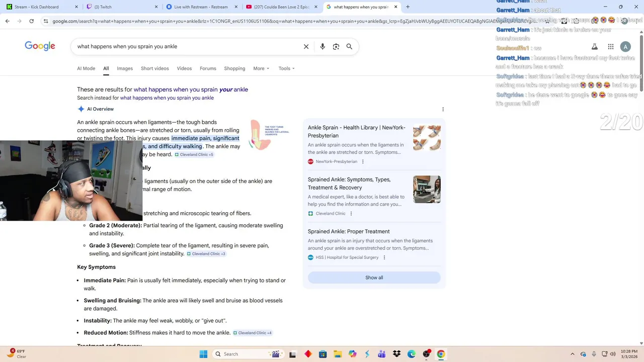
Task: Open more options for NewYork-Presbyterian source
Action: (x=363, y=161)
